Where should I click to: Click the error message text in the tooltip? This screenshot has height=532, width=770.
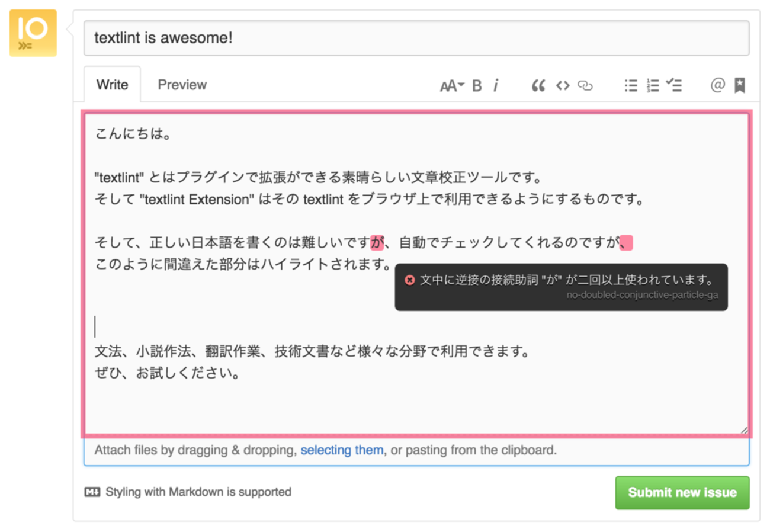click(x=567, y=280)
